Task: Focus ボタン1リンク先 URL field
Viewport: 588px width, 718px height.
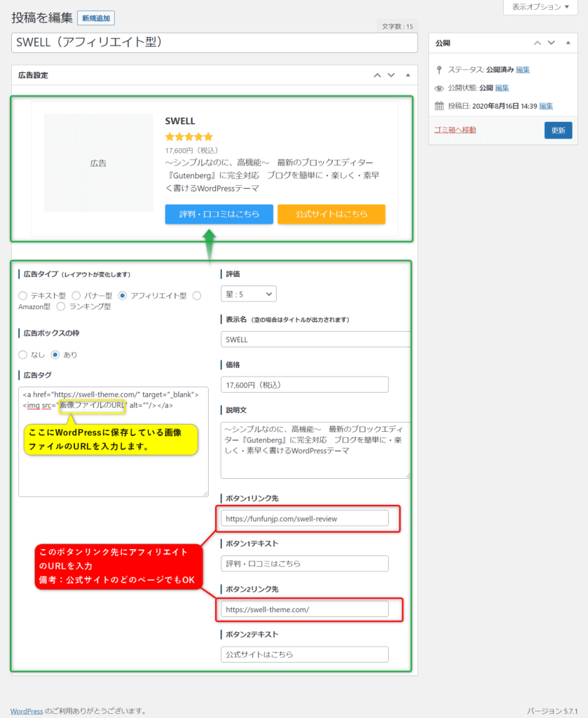Action: 305,518
